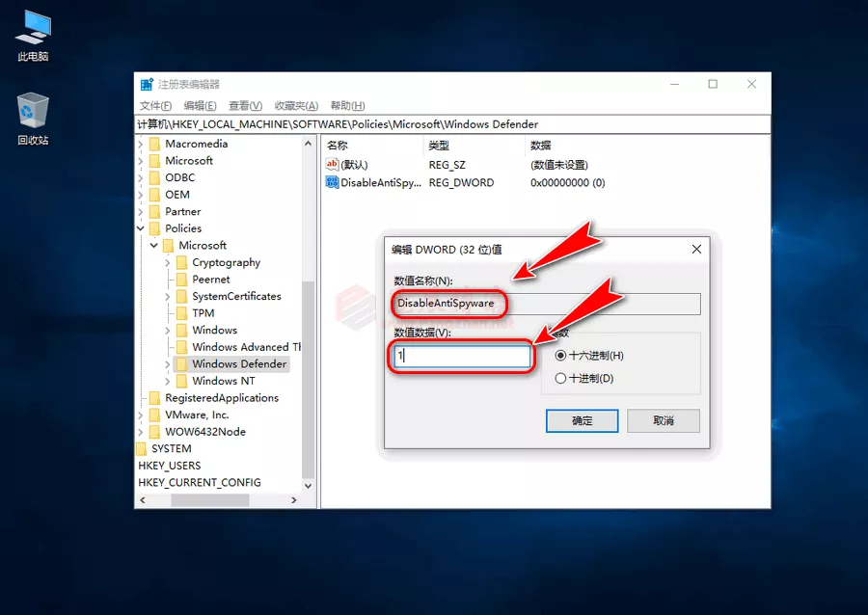Click the registry editor title bar icon
868x615 pixels.
147,85
